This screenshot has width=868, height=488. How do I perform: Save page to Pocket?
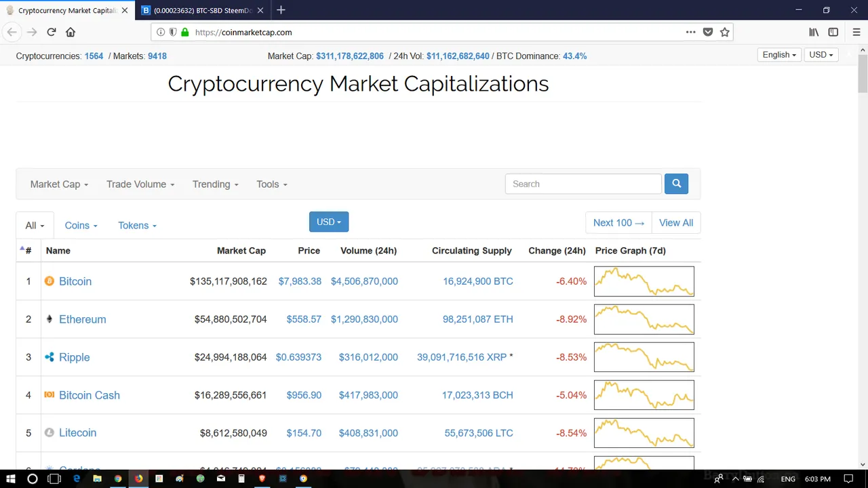click(708, 32)
